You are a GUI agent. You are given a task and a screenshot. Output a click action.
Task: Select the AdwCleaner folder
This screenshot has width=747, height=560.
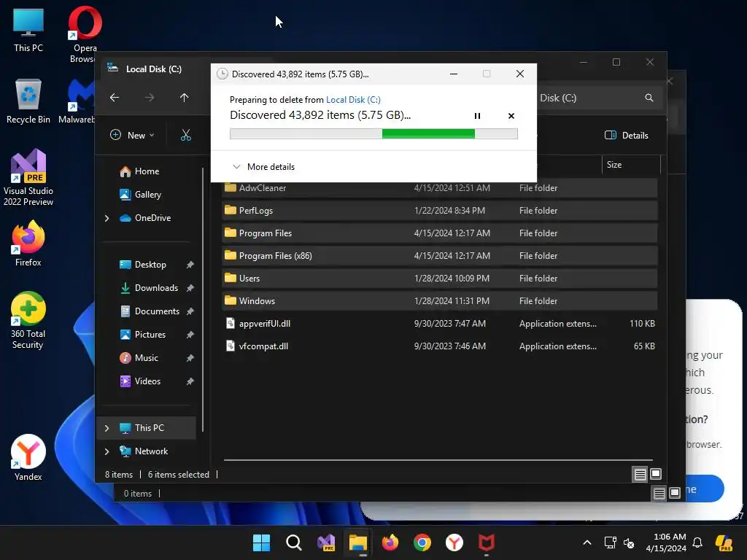coord(439,188)
